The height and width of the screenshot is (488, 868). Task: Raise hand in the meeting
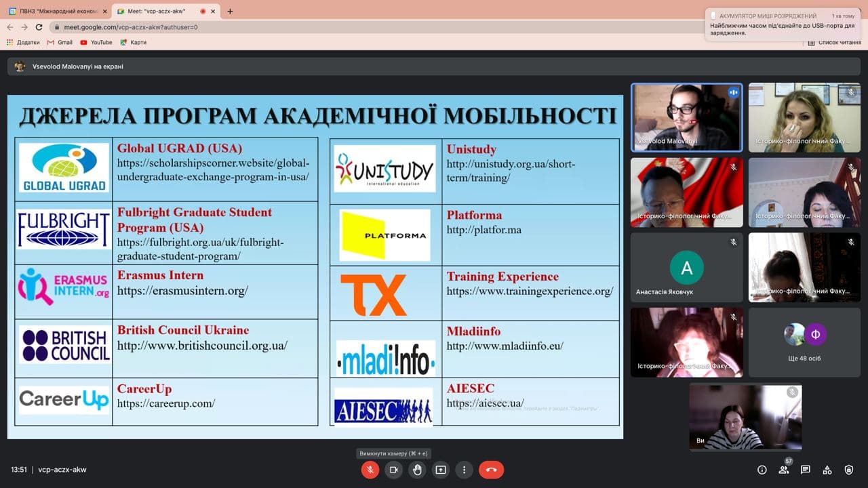pyautogui.click(x=418, y=470)
